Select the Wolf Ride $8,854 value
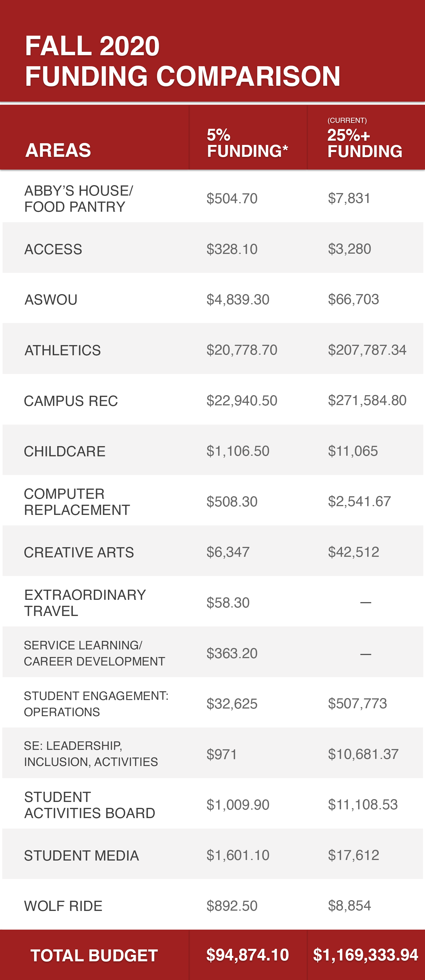The image size is (425, 980). [349, 906]
